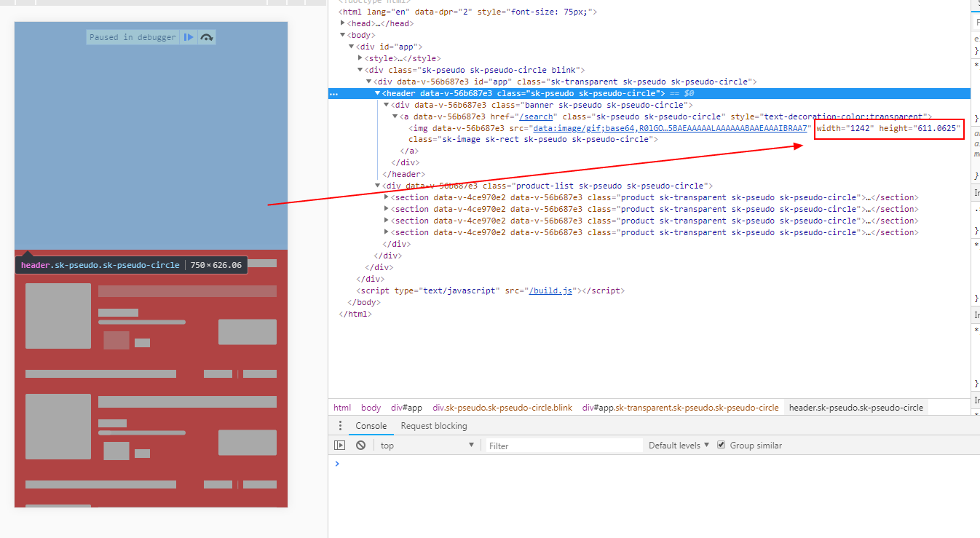Click the first product image placeholder

tap(58, 316)
